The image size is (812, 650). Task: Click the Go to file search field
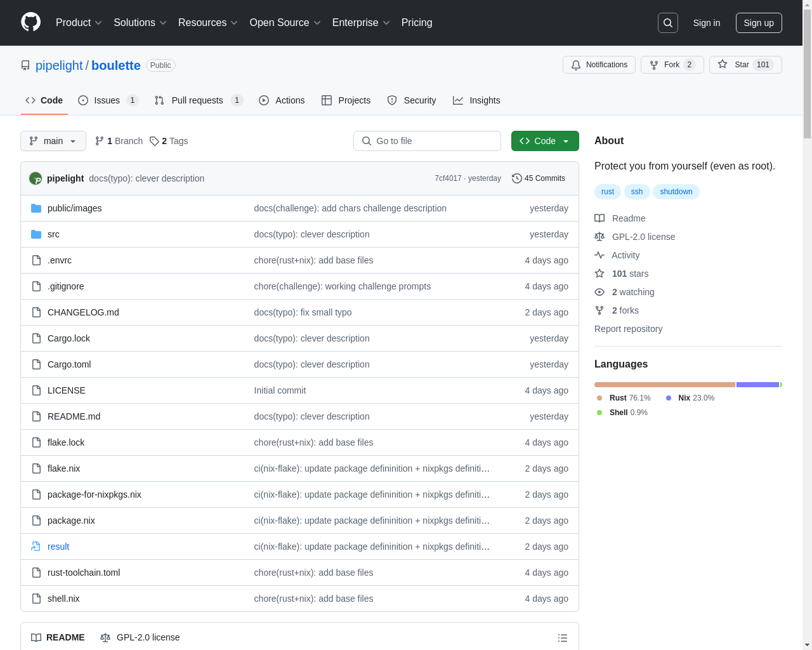[x=427, y=141]
